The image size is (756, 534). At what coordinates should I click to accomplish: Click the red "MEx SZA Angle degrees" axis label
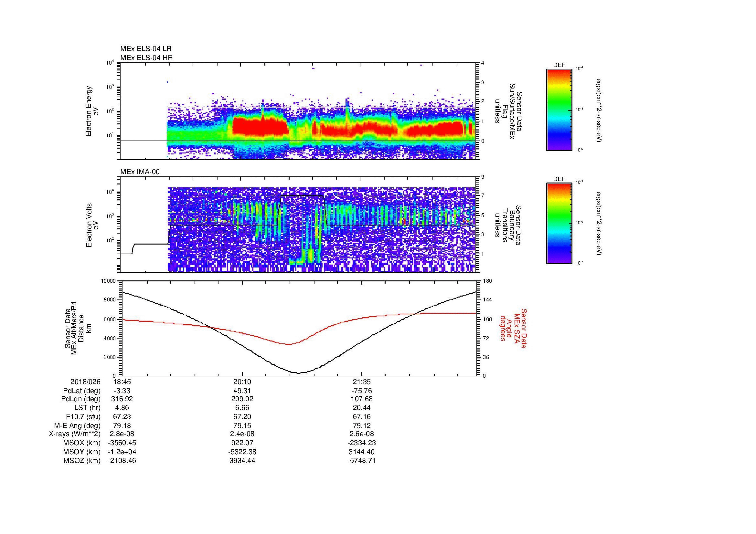513,328
